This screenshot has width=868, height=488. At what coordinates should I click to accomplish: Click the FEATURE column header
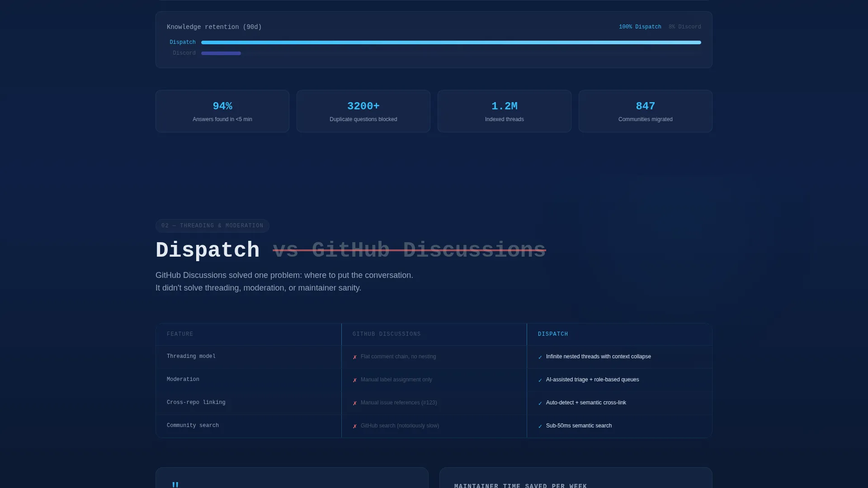180,334
